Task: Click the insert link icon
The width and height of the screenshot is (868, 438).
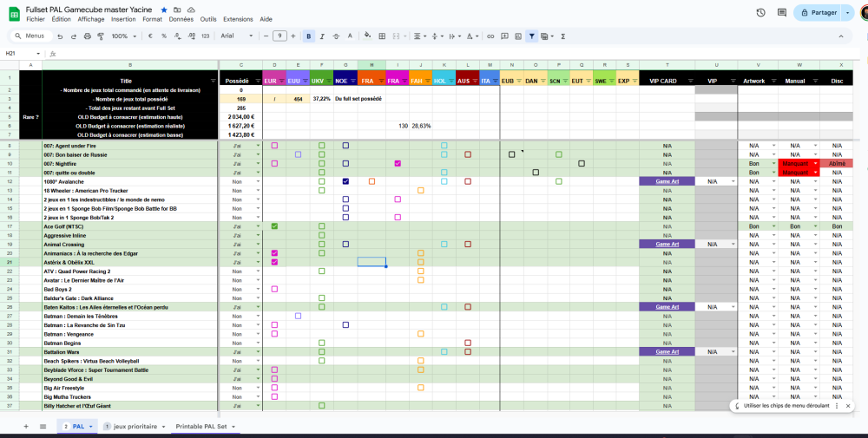Action: tap(490, 36)
